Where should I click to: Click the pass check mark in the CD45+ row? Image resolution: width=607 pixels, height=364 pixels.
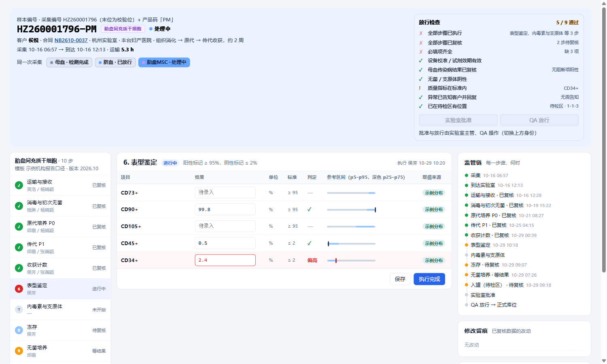click(x=310, y=243)
